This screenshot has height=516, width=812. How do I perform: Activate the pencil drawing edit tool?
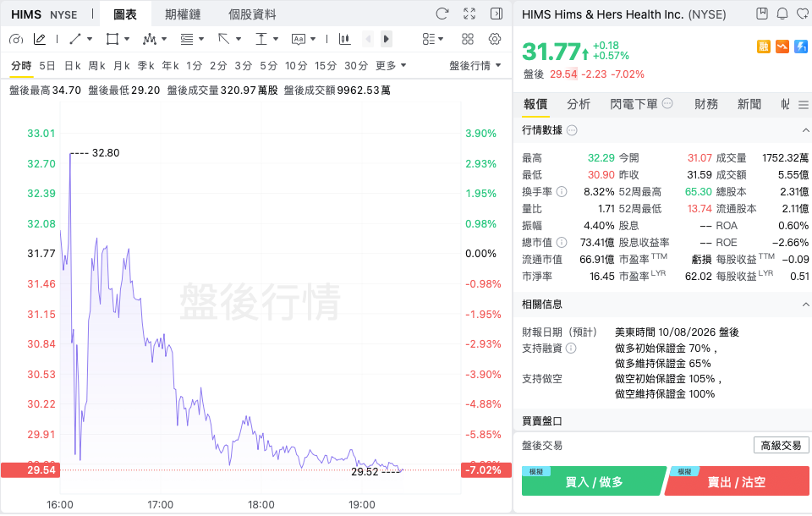coord(40,39)
